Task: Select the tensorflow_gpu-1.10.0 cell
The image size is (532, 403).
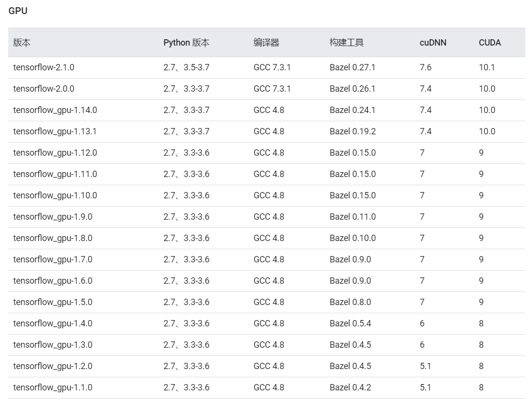Action: point(55,195)
